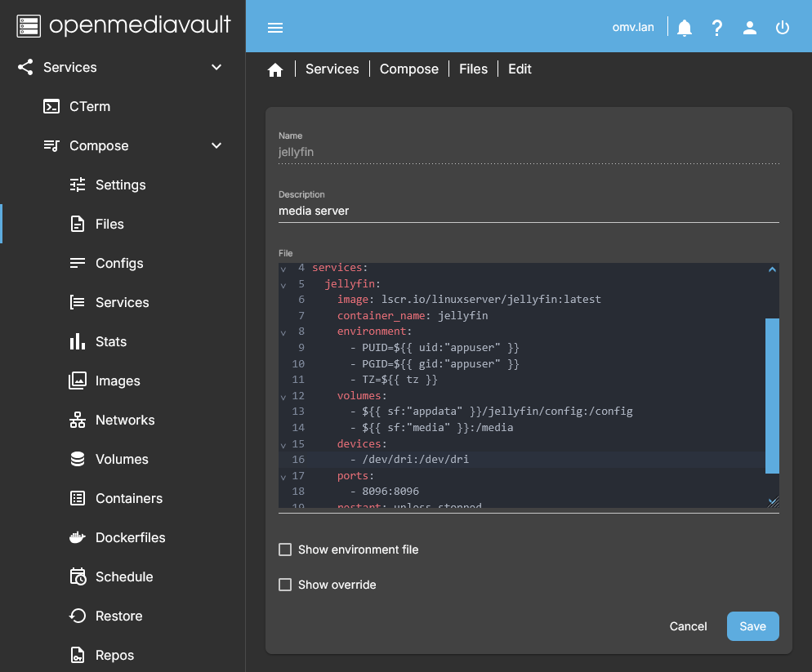This screenshot has width=812, height=672.
Task: Fold the volumes block at line 12
Action: (x=283, y=397)
